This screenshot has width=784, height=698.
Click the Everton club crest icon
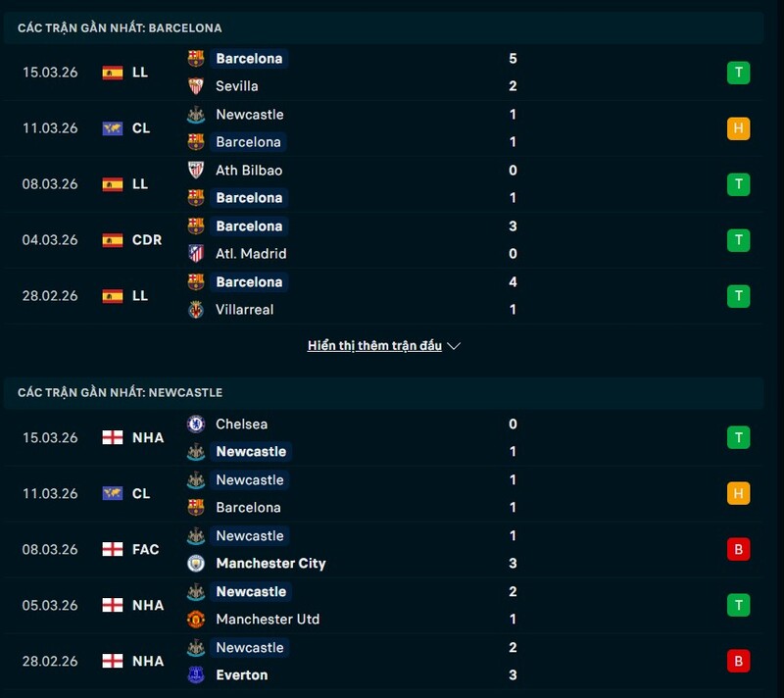[x=196, y=675]
